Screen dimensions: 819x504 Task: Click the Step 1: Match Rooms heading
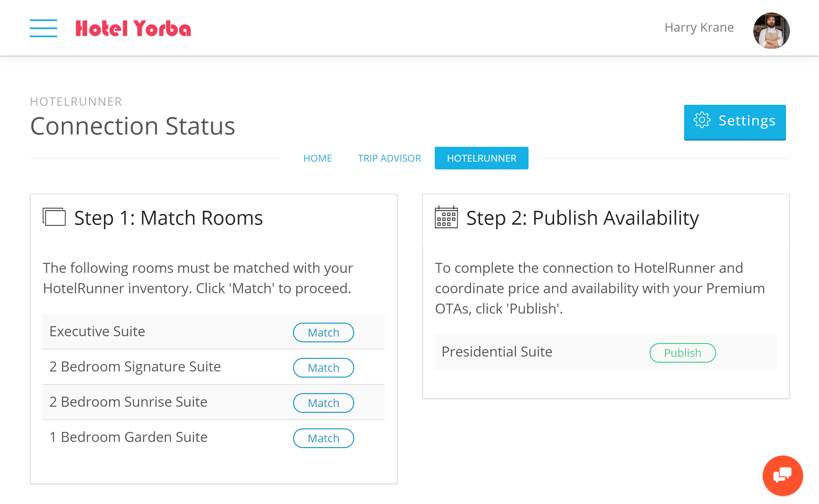point(169,218)
